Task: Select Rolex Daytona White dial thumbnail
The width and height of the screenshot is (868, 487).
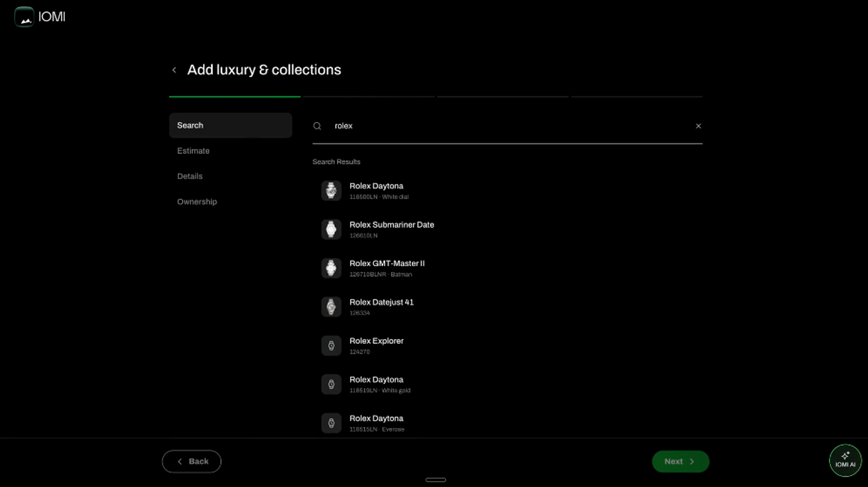Action: [331, 191]
